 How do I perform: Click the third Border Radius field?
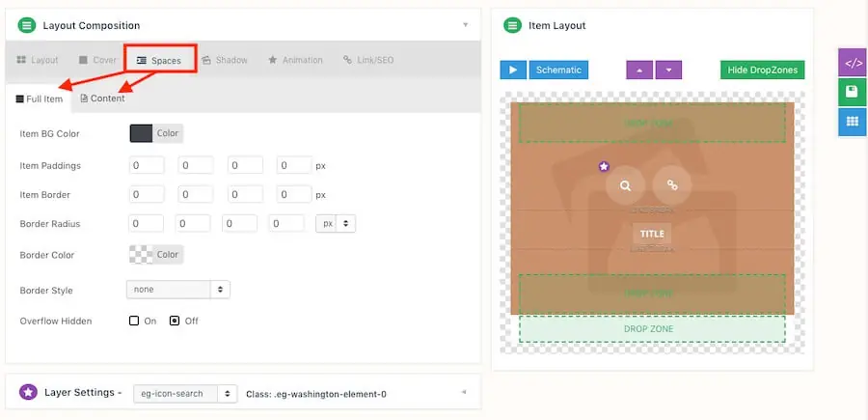point(240,224)
